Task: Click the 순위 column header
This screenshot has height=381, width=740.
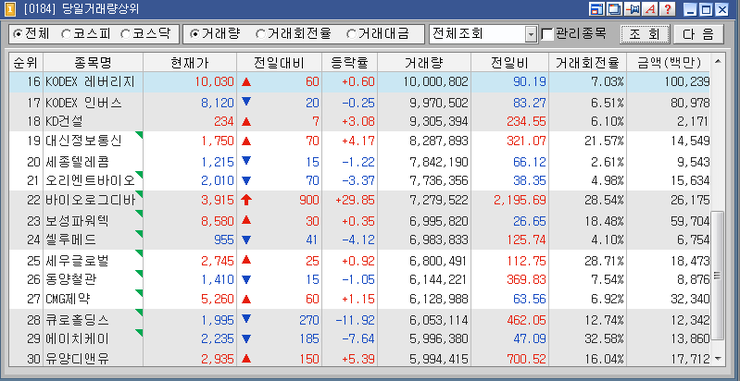Action: [26, 62]
